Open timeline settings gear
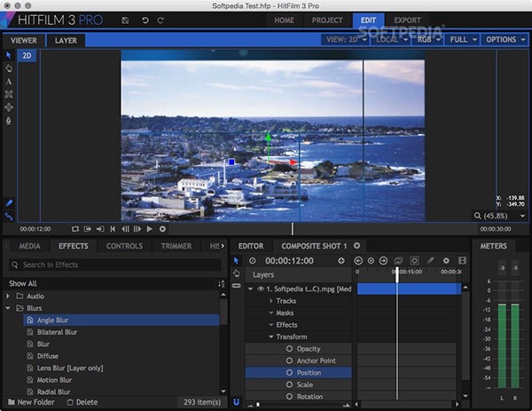The height and width of the screenshot is (411, 532). [x=446, y=260]
